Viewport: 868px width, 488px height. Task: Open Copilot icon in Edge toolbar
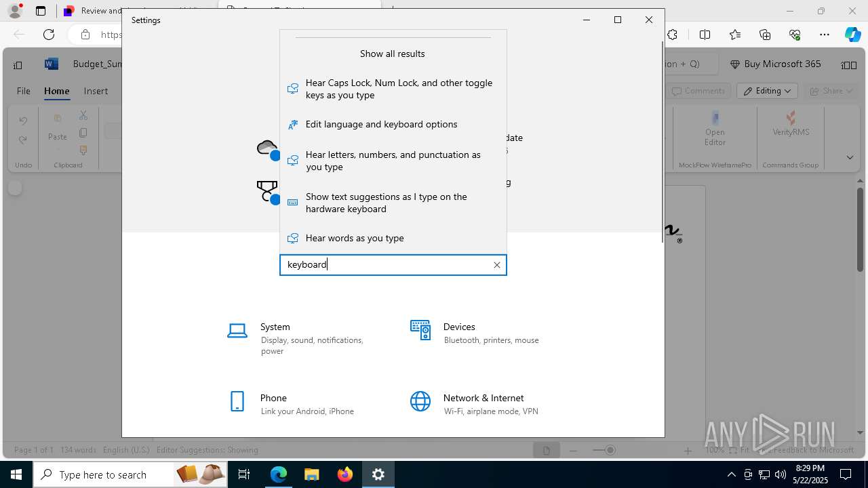pyautogui.click(x=853, y=35)
